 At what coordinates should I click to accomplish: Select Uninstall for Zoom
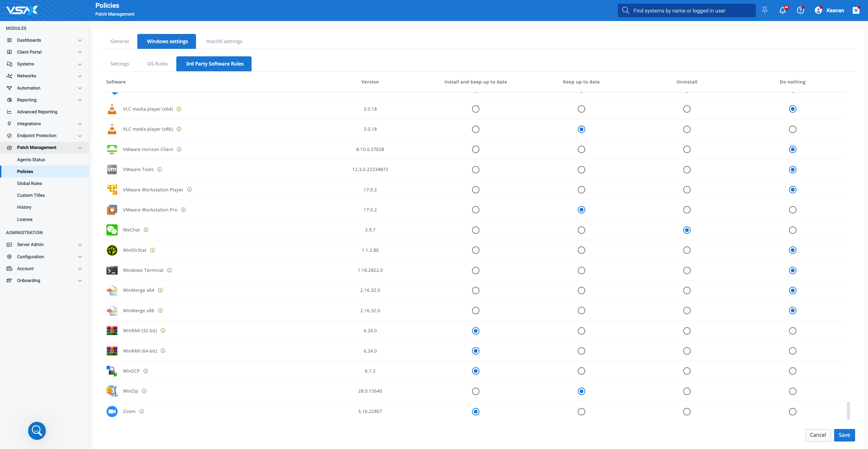pos(687,412)
